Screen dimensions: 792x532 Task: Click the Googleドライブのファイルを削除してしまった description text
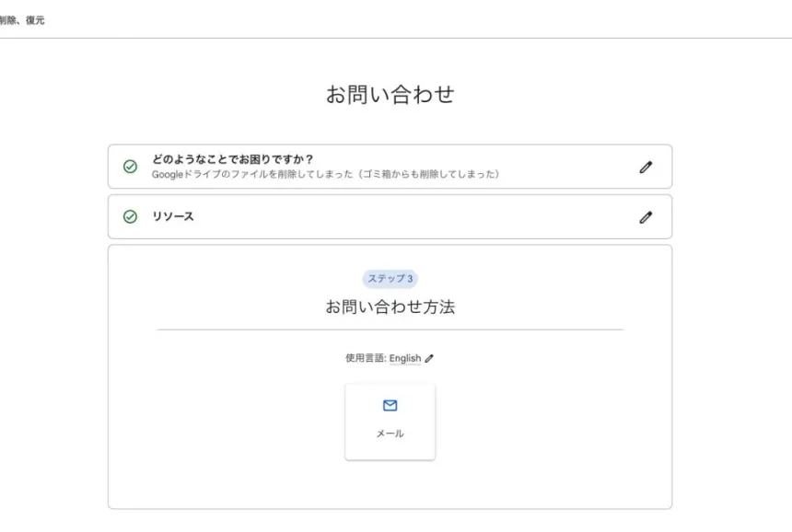[x=325, y=174]
